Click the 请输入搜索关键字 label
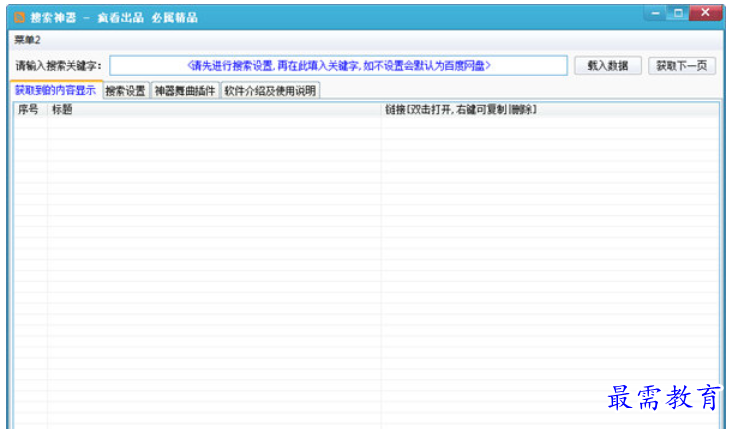The height and width of the screenshot is (429, 729). point(58,66)
